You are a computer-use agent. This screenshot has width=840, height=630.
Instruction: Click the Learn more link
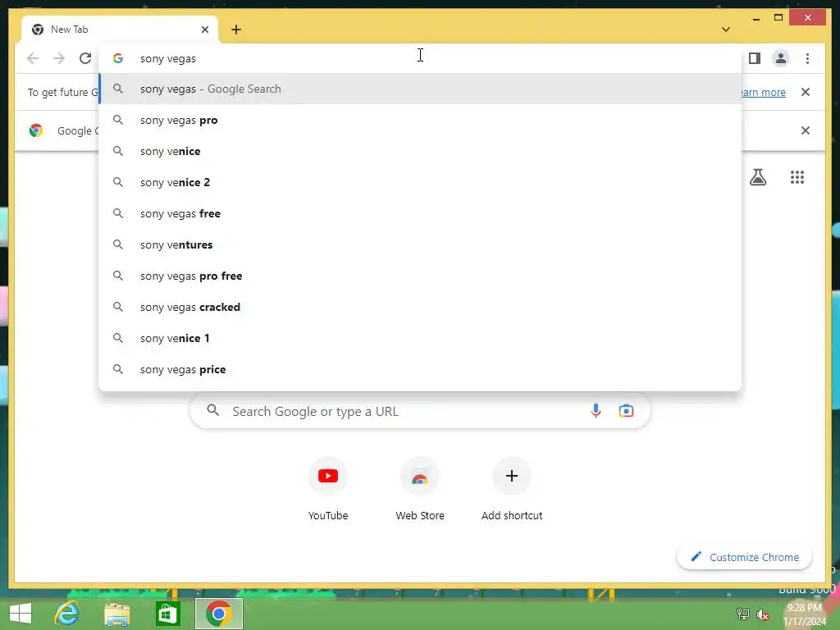coord(764,92)
